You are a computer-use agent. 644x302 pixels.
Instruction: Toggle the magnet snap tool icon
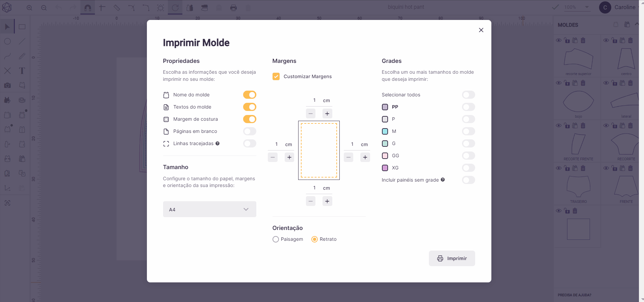click(x=87, y=7)
